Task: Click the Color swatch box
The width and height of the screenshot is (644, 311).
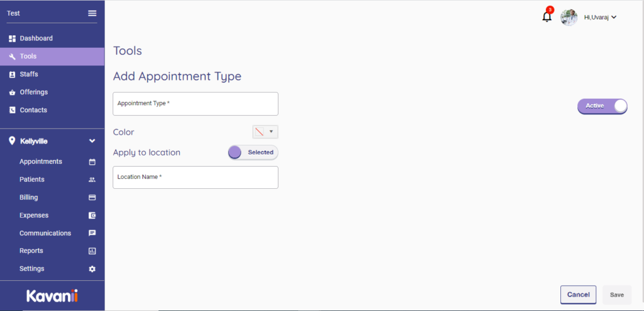Action: point(259,132)
